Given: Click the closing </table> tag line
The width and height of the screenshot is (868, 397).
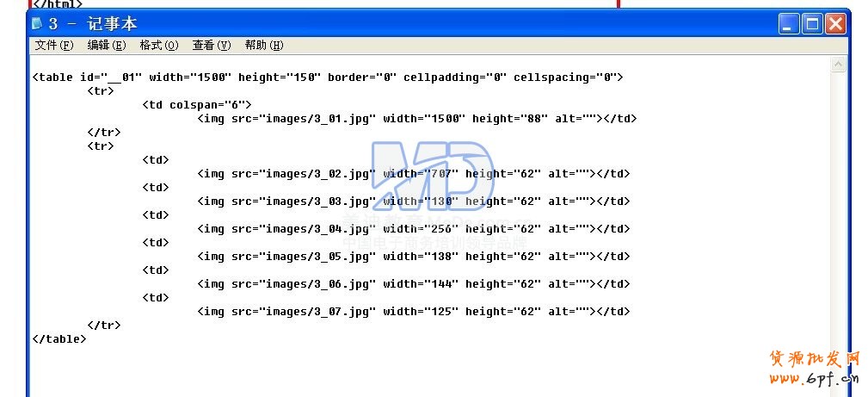Looking at the screenshot, I should 59,339.
